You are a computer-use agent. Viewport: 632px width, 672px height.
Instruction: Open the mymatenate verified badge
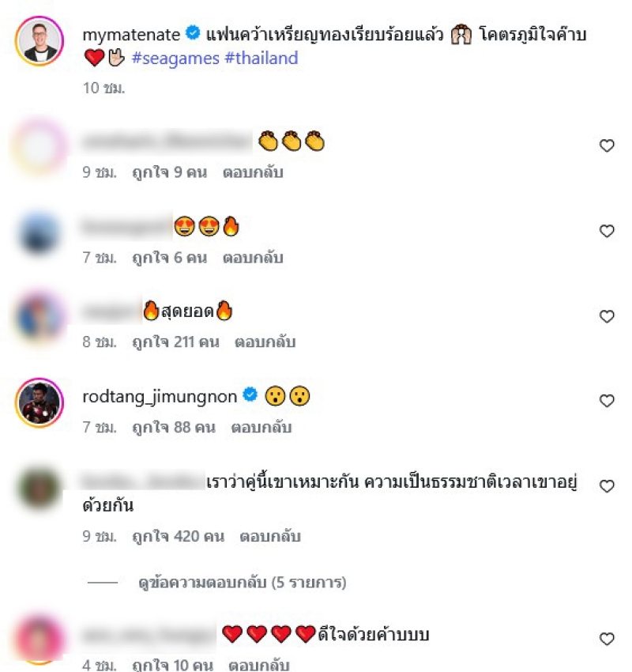(x=193, y=33)
